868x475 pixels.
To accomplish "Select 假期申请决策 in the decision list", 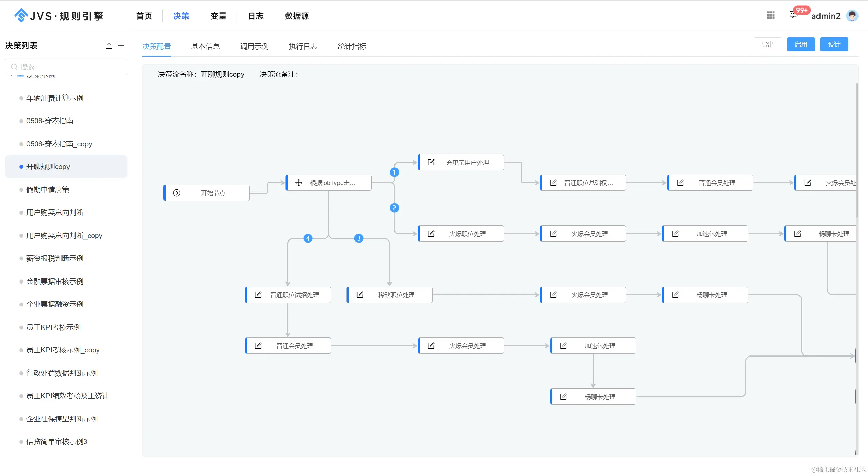I will point(48,189).
